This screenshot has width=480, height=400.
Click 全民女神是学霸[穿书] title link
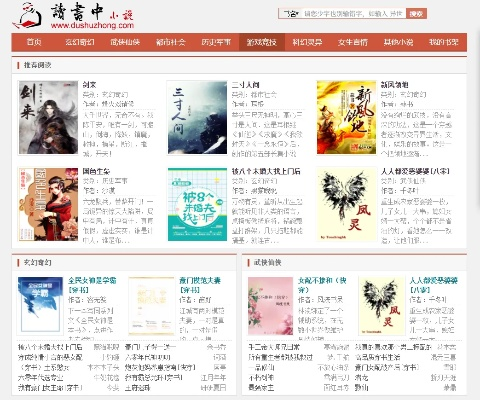[x=92, y=285]
